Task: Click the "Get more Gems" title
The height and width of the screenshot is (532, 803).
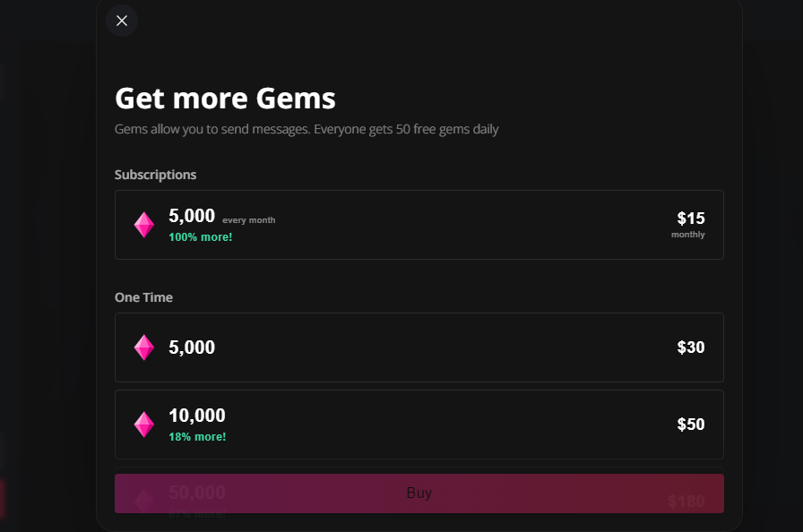Action: [225, 98]
